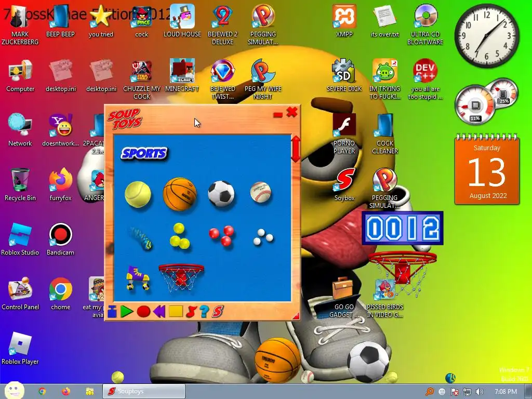
Task: Choose the soccer ball toy in Sports
Action: (x=221, y=194)
